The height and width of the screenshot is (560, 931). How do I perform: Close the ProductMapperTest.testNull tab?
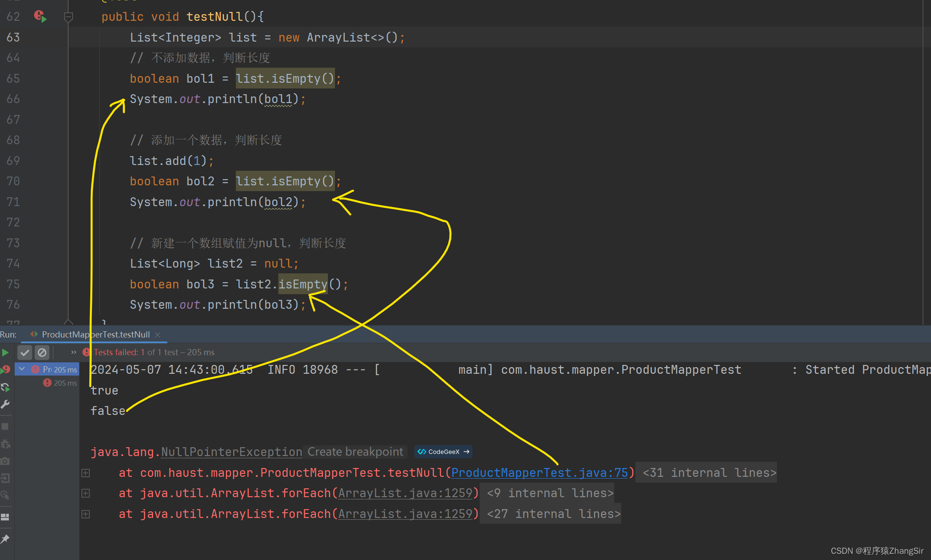tap(158, 335)
